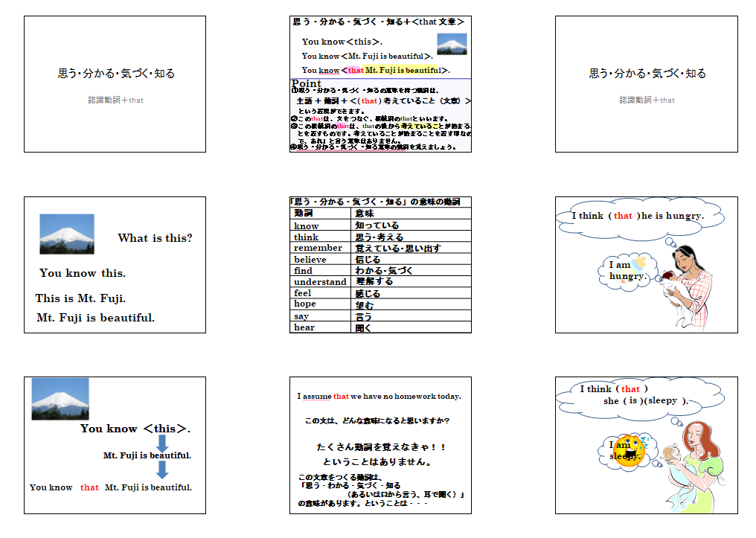
Task: Select the third slide thumbnail with the repeated title
Action: (x=646, y=84)
